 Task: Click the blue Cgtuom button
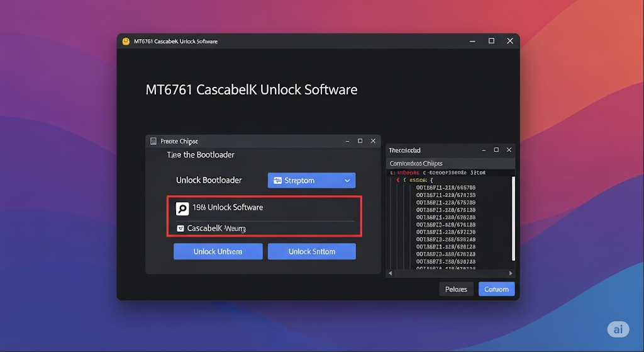497,289
